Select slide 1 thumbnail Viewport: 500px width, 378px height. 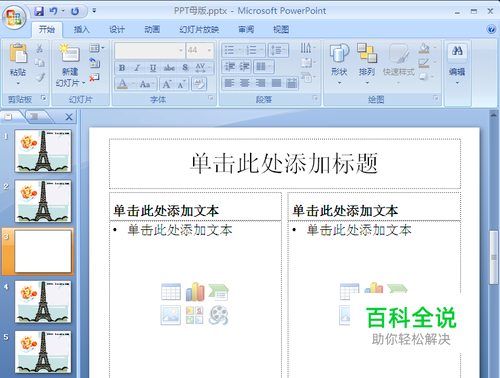coord(43,151)
